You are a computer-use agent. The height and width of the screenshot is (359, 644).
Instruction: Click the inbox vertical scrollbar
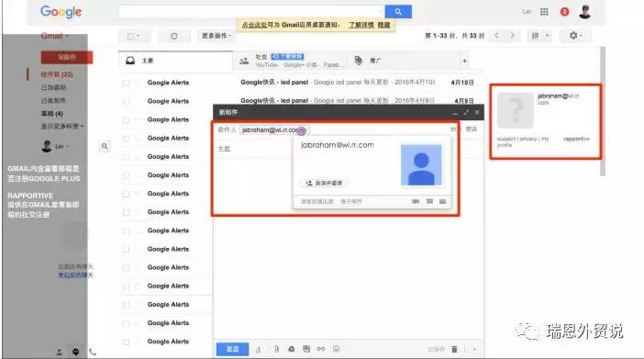click(603, 111)
